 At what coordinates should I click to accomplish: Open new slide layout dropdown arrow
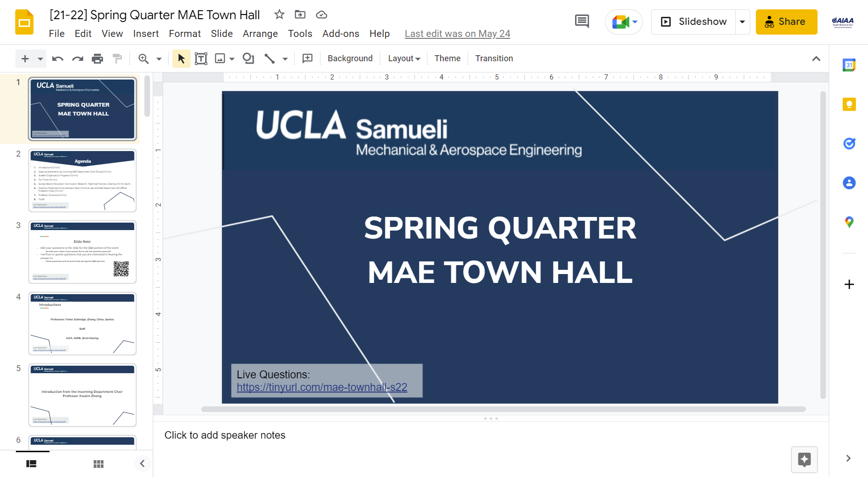point(40,59)
